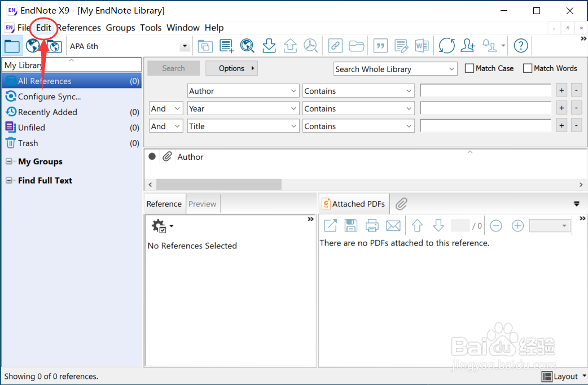The width and height of the screenshot is (588, 385).
Task: Add search row with plus in Author row
Action: [561, 90]
